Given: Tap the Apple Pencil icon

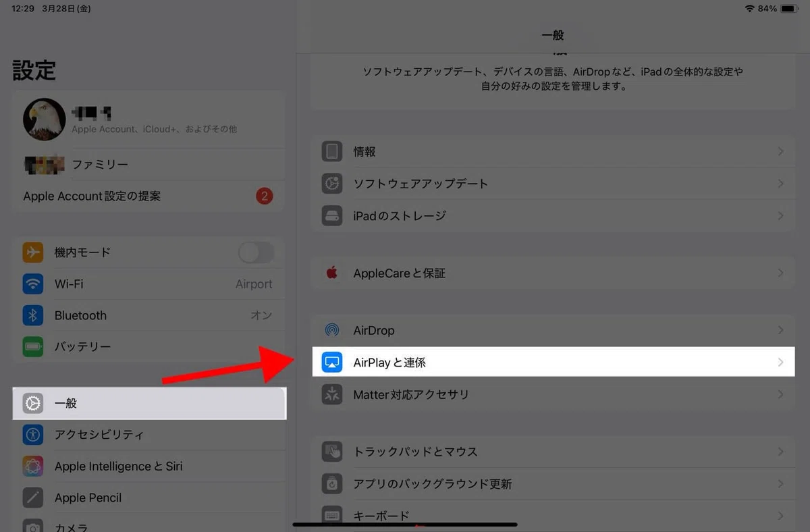Looking at the screenshot, I should coord(33,498).
